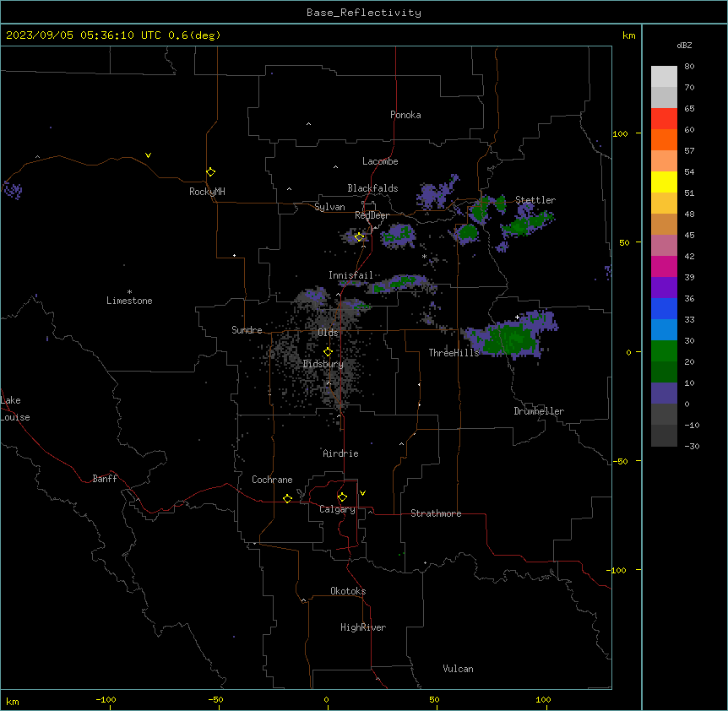The height and width of the screenshot is (711, 728).
Task: Select the Olds city label
Action: coord(328,333)
